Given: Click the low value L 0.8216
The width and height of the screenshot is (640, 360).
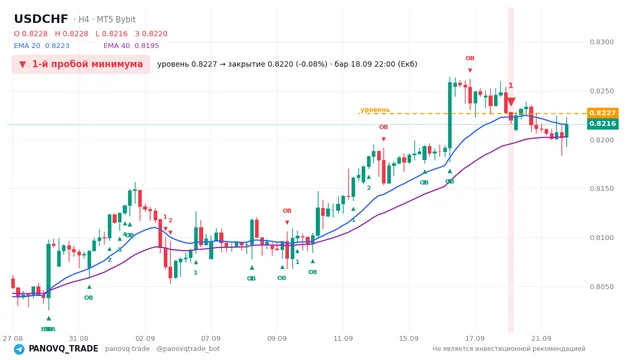Looking at the screenshot, I should click(111, 34).
